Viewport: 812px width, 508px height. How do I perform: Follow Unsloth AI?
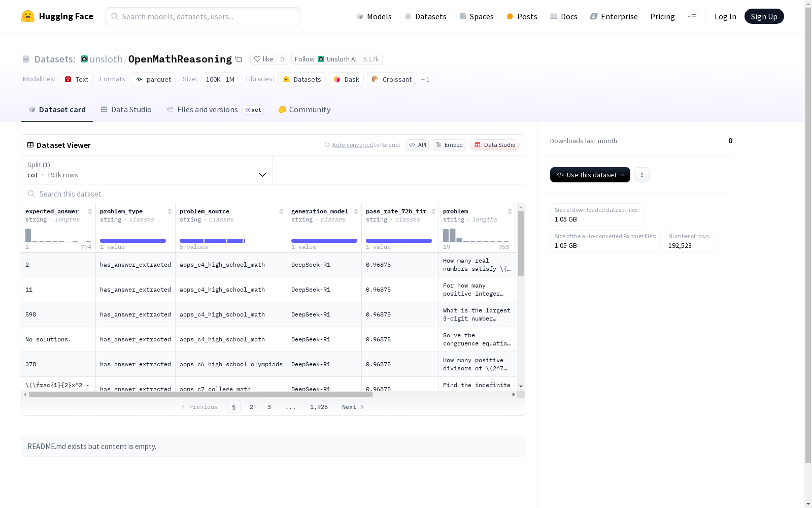point(326,59)
